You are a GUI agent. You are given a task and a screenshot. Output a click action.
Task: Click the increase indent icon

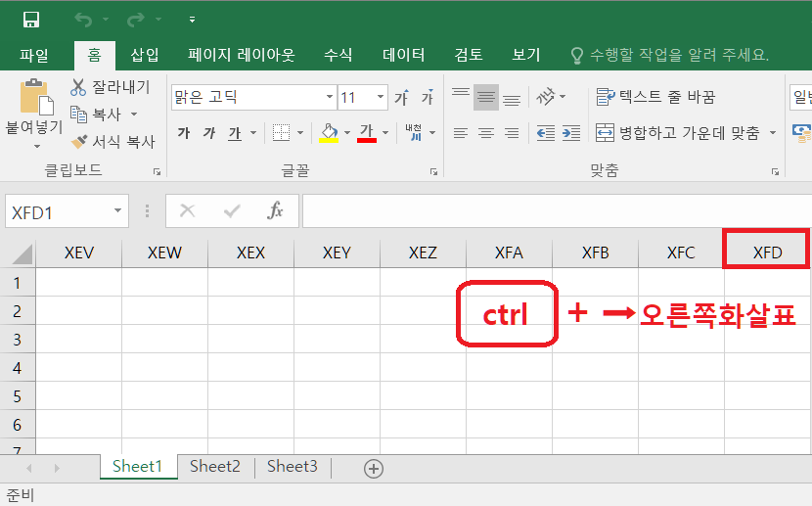[x=570, y=133]
